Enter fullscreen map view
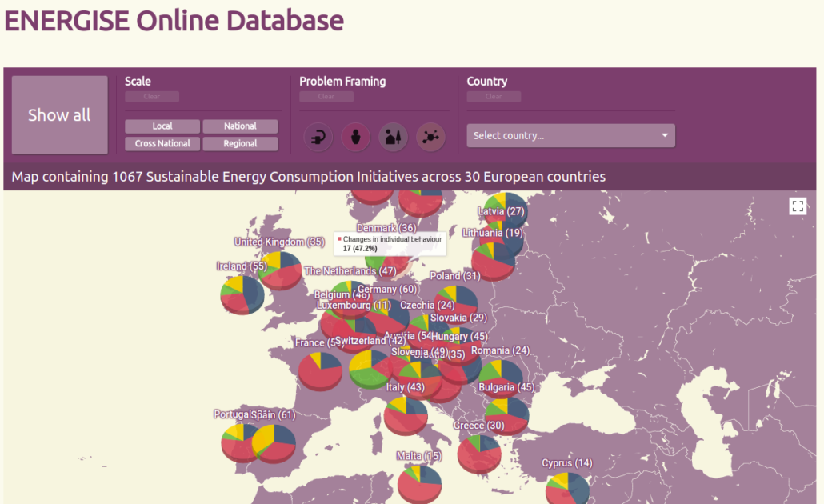The width and height of the screenshot is (824, 504). 798,206
